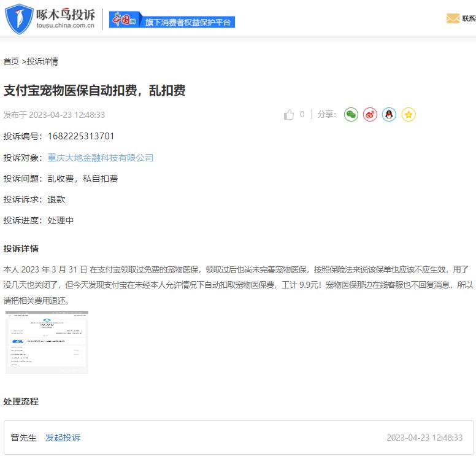The height and width of the screenshot is (456, 476).
Task: Click 投诉问题: 乱收费, 私自扣费 line
Action: click(x=61, y=179)
